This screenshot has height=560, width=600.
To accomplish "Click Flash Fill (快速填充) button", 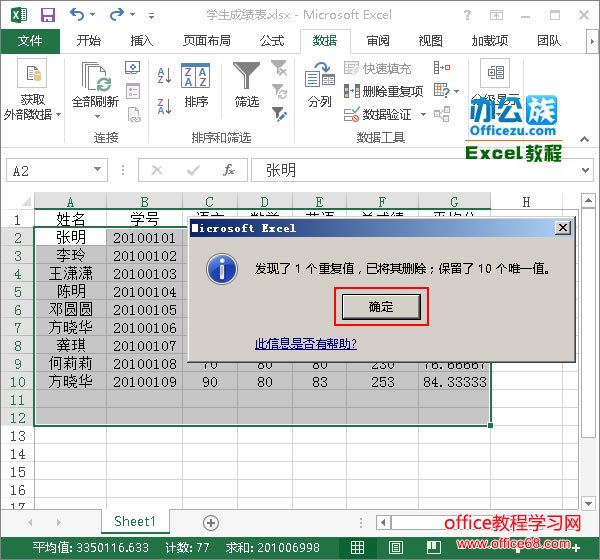I will (378, 69).
